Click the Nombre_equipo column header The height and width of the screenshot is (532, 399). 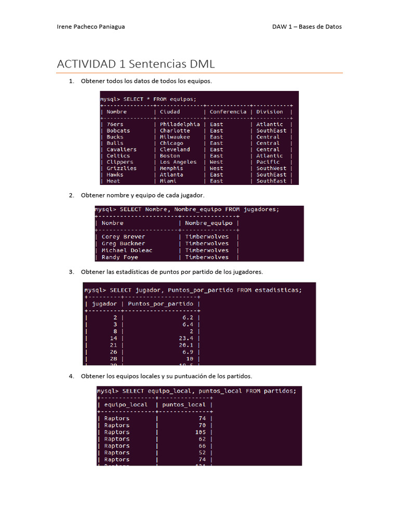tap(209, 223)
